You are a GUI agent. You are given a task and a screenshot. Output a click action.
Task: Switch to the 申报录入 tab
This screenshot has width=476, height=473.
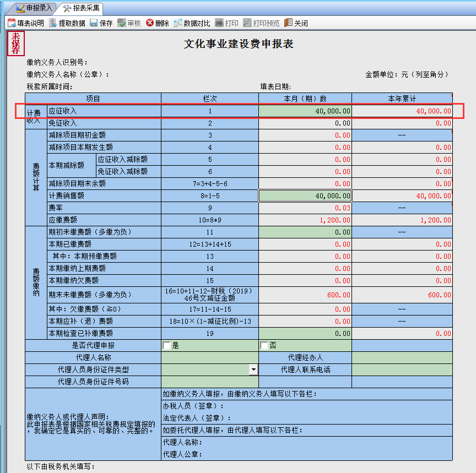pos(34,8)
